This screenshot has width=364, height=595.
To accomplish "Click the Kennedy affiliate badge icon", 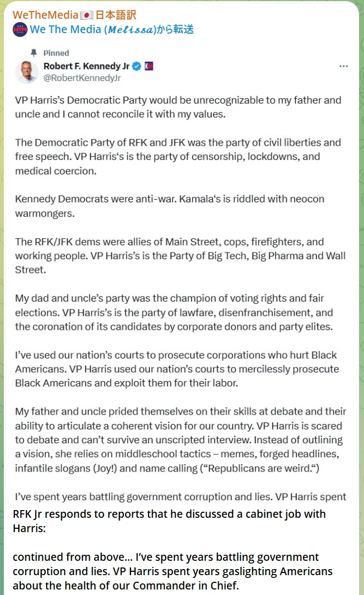I will click(149, 66).
